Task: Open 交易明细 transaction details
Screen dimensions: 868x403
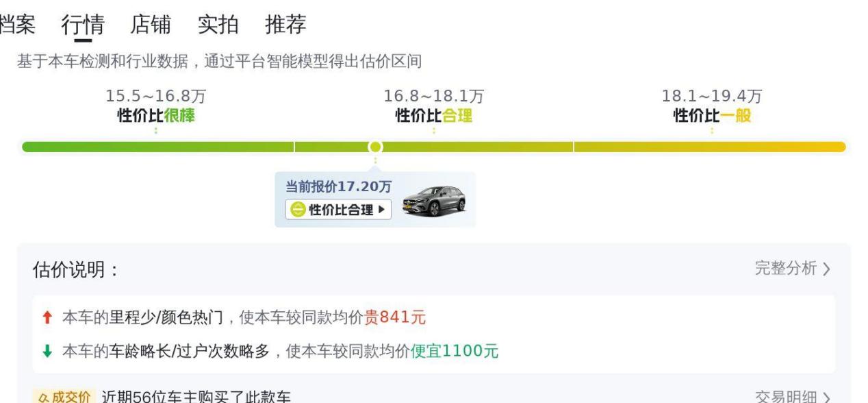Action: [792, 398]
